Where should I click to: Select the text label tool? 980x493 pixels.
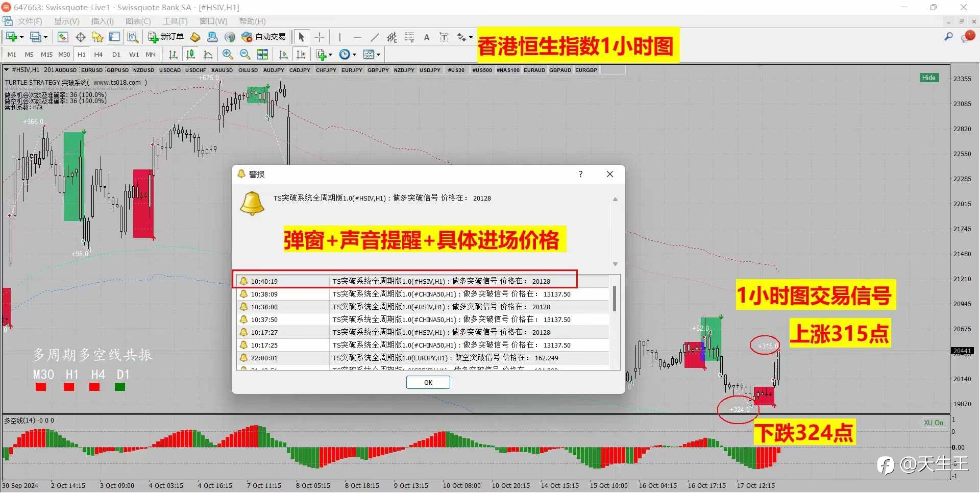444,37
